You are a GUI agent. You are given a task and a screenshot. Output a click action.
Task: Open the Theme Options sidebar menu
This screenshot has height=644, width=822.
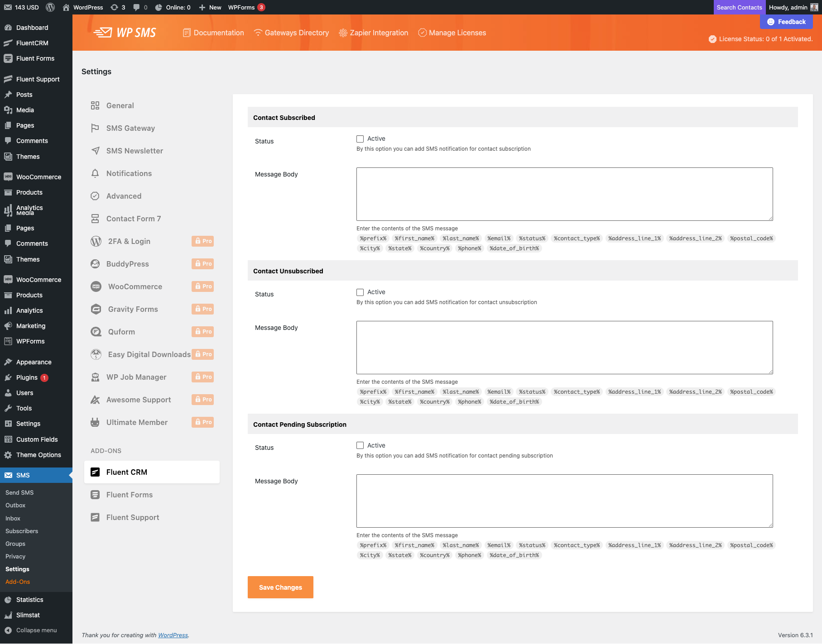coord(36,455)
